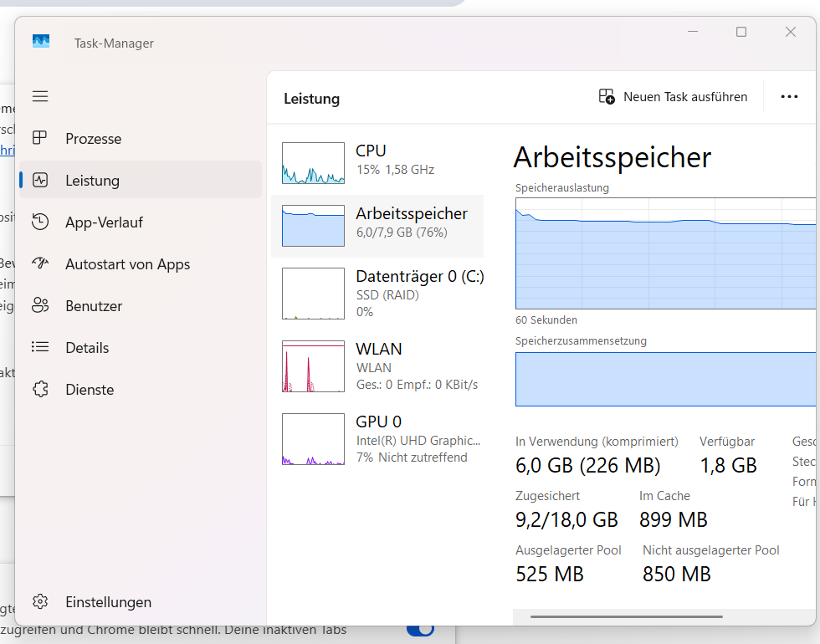Click the Intel(R) UHD Graphic... text
This screenshot has height=644, width=820.
coord(418,441)
